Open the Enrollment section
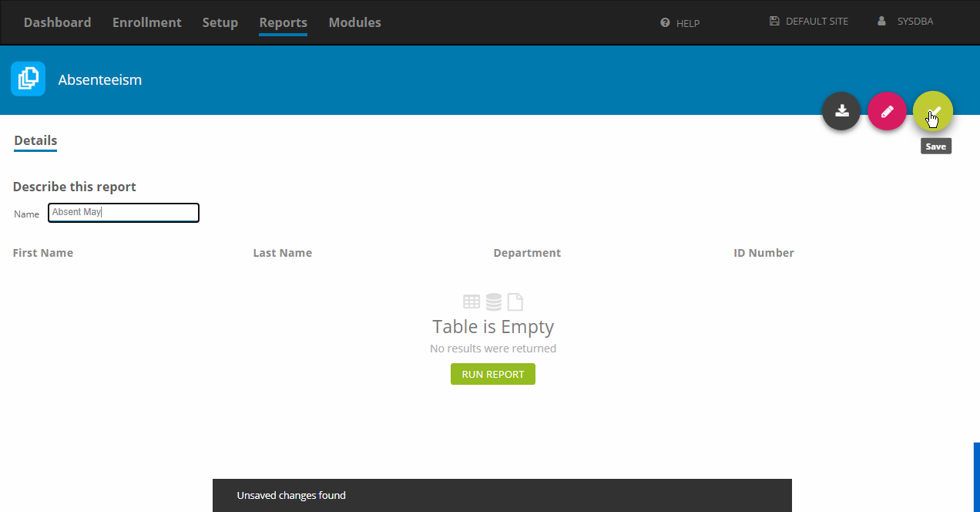This screenshot has width=980, height=512. (x=146, y=22)
